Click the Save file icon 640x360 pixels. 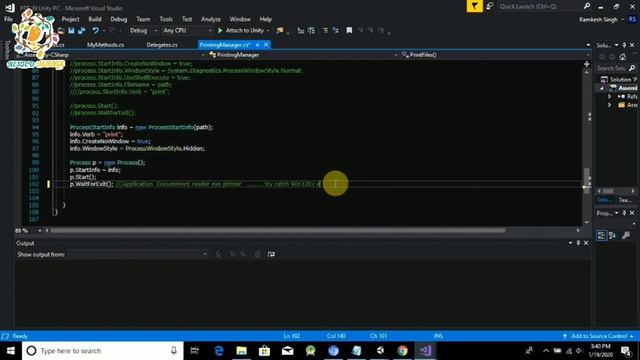[71, 31]
